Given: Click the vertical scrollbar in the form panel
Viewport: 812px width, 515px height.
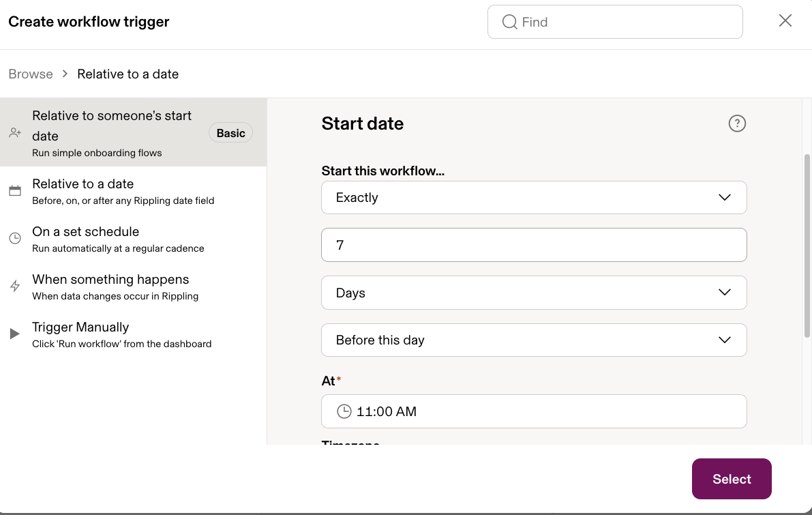Looking at the screenshot, I should pos(807,246).
